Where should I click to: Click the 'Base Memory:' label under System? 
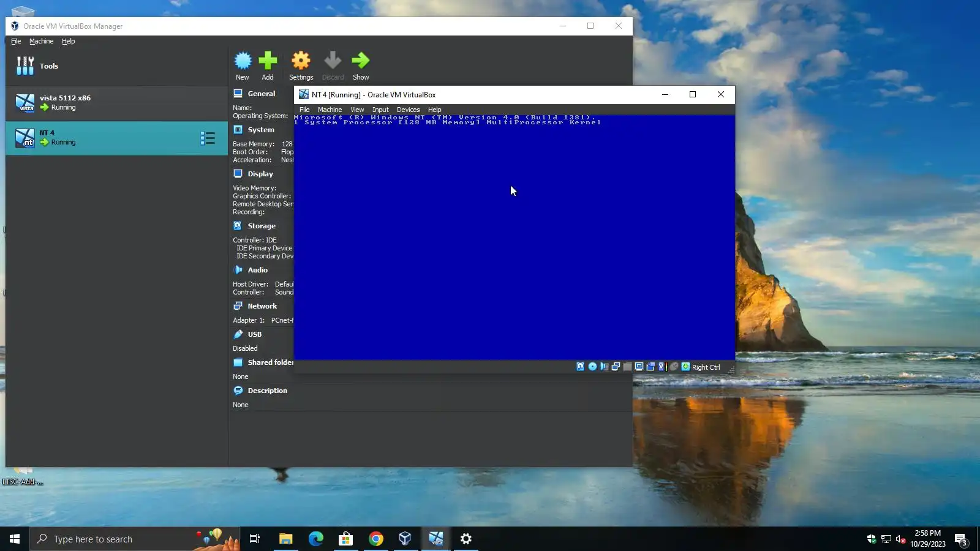(254, 144)
